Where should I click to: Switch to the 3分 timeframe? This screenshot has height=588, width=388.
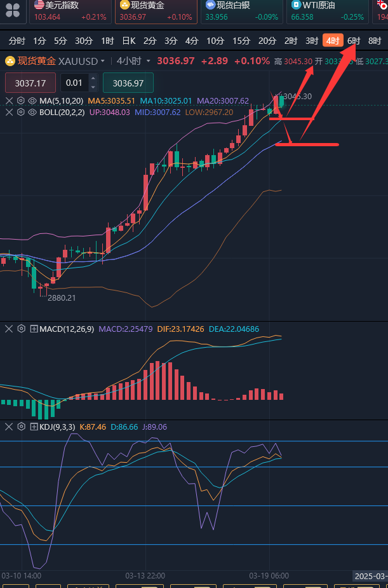point(171,41)
